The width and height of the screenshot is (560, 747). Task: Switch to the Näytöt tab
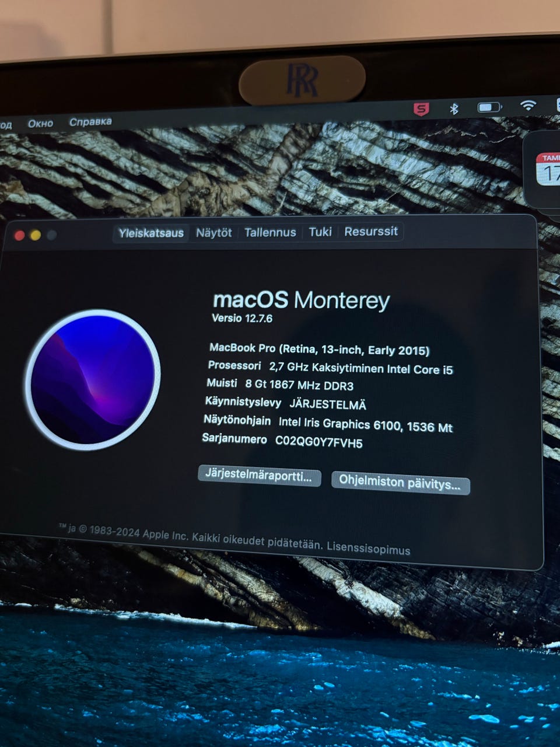tap(214, 232)
